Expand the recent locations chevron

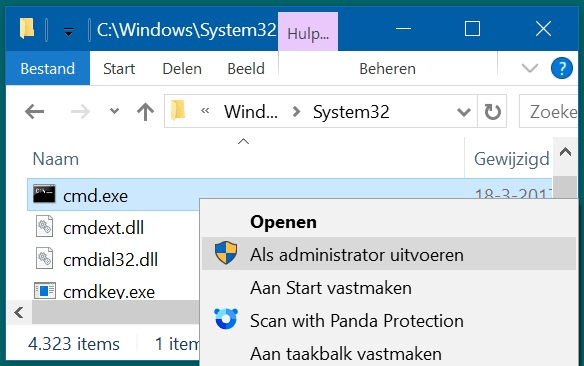tap(114, 111)
